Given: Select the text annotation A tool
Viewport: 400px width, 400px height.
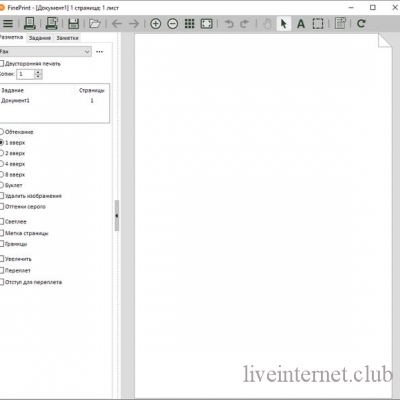Looking at the screenshot, I should pos(301,24).
